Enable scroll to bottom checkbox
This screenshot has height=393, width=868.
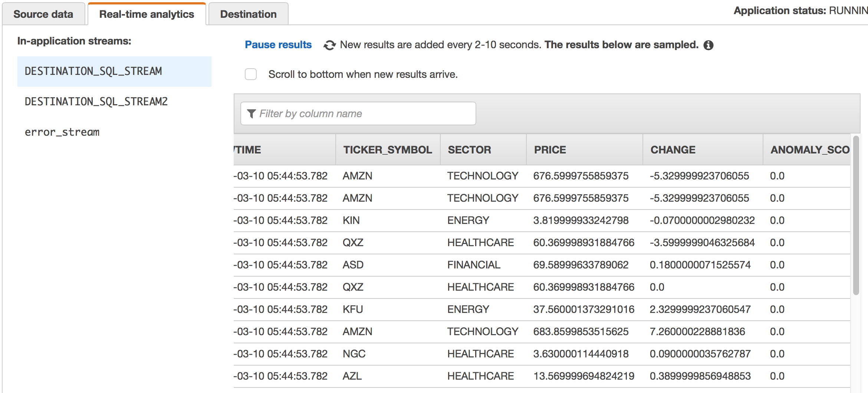coord(251,74)
